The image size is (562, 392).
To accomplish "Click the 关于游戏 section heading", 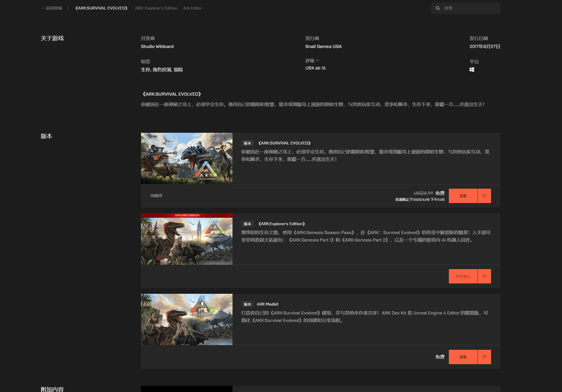I will pos(52,38).
